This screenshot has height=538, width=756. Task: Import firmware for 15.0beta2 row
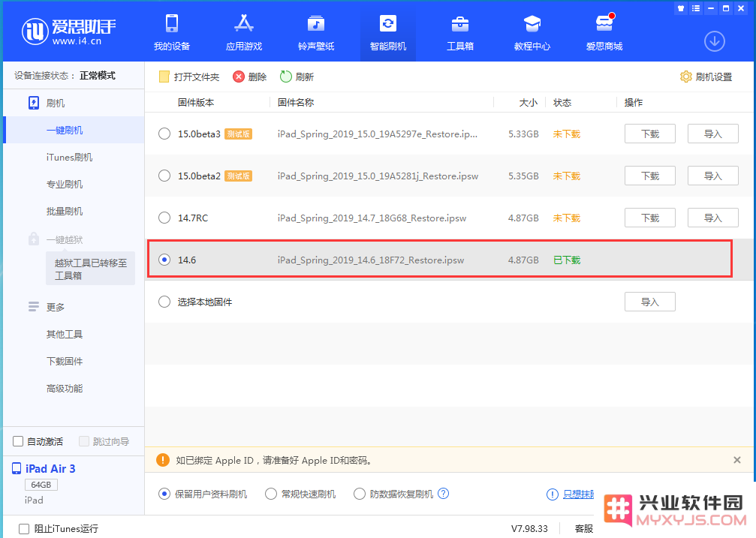[712, 176]
